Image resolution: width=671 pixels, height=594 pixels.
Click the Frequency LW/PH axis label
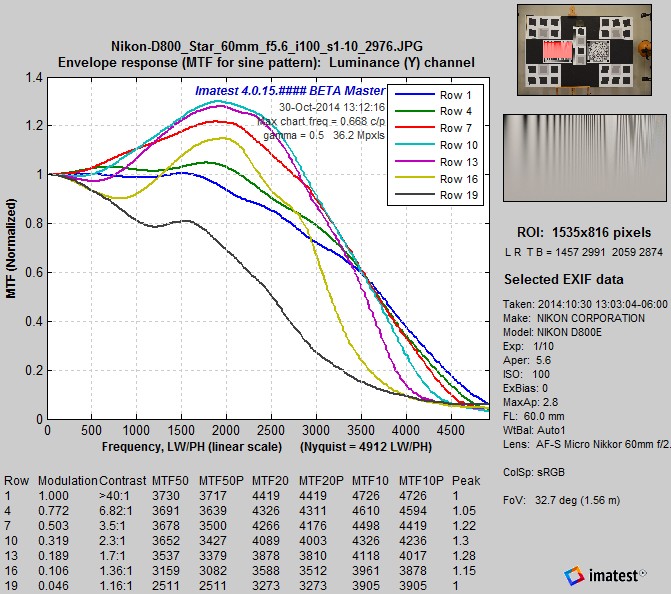pyautogui.click(x=192, y=447)
